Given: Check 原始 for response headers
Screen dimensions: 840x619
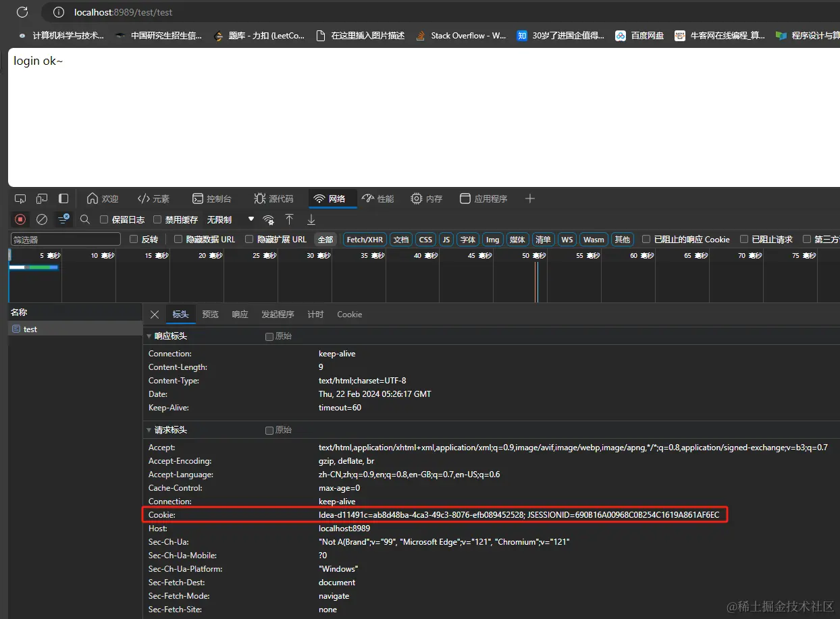Looking at the screenshot, I should 269,336.
